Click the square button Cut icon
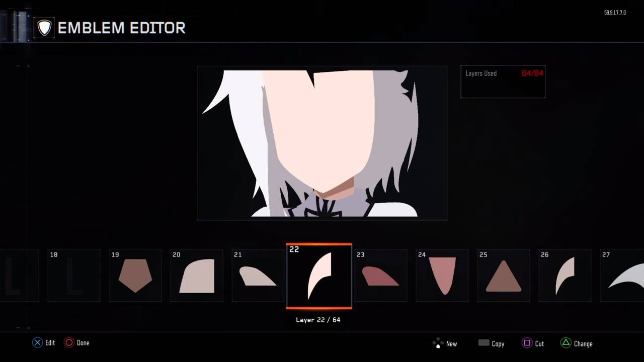Viewport: 644px width, 362px height. (x=527, y=343)
